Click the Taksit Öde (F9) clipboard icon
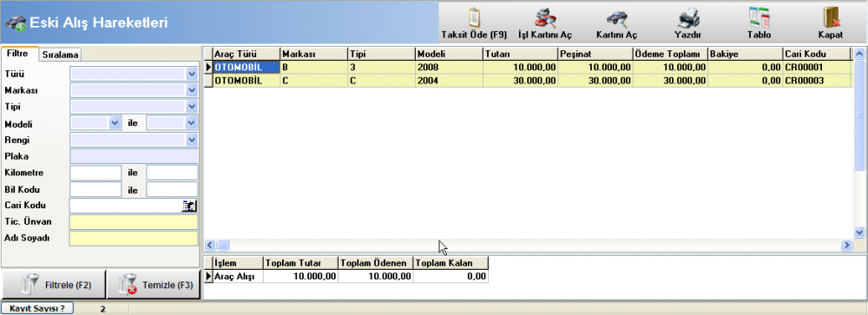Image resolution: width=868 pixels, height=315 pixels. pyautogui.click(x=474, y=17)
